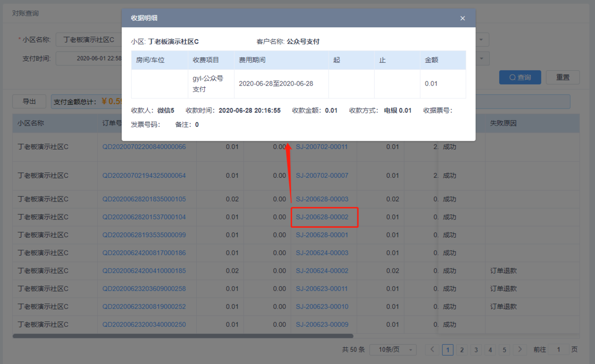Click 成功 status in row SJ-200623-00009
Viewport: 595px width, 364px height.
449,324
